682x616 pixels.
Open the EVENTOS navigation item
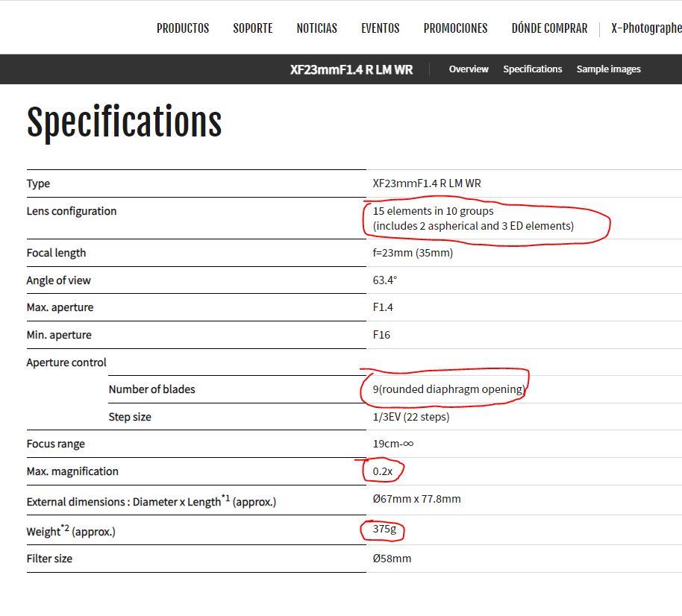381,28
